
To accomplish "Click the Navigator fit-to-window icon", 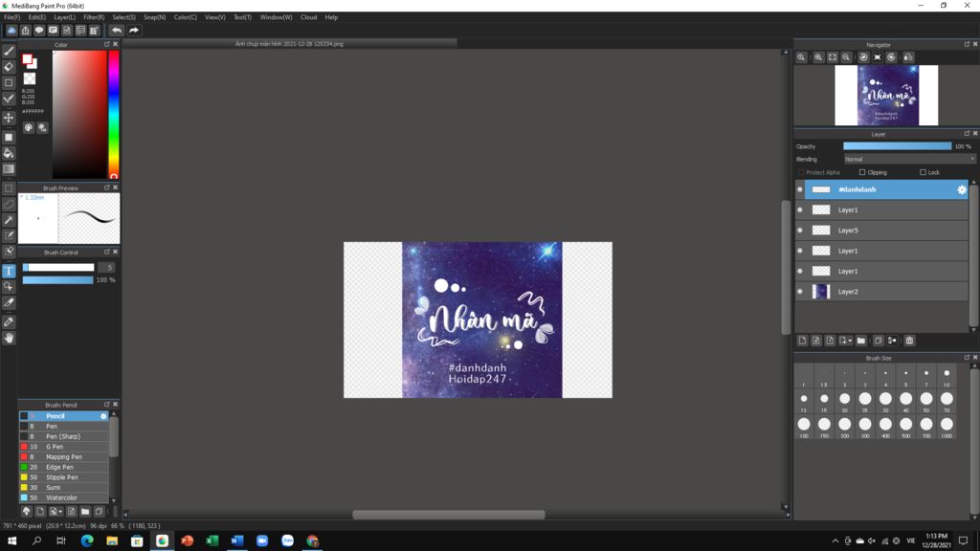I will coord(833,56).
